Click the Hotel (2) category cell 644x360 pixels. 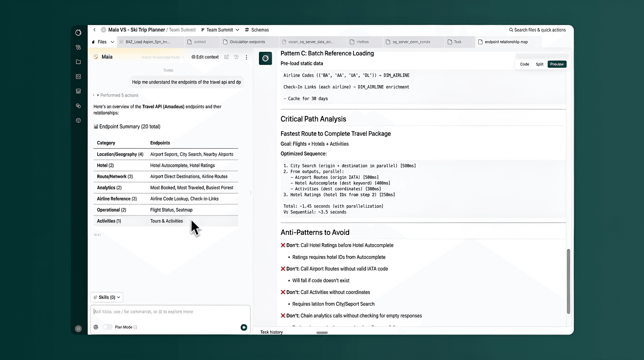[x=105, y=165]
